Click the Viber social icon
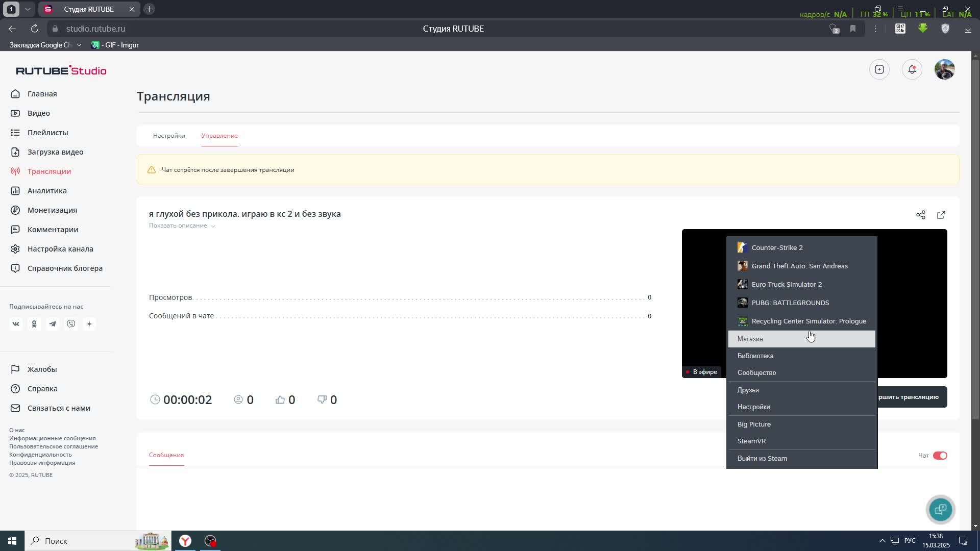This screenshot has width=980, height=551. (71, 324)
